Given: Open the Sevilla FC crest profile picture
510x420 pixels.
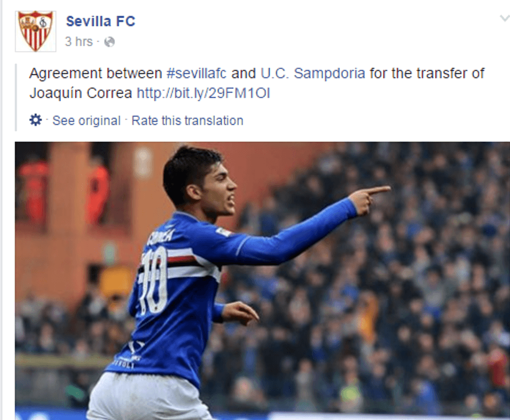Looking at the screenshot, I should (x=35, y=32).
